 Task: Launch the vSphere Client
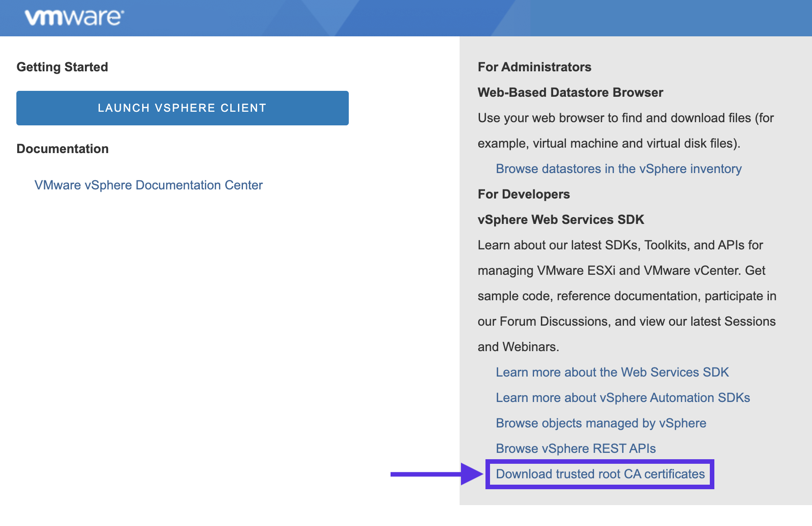[x=183, y=108]
